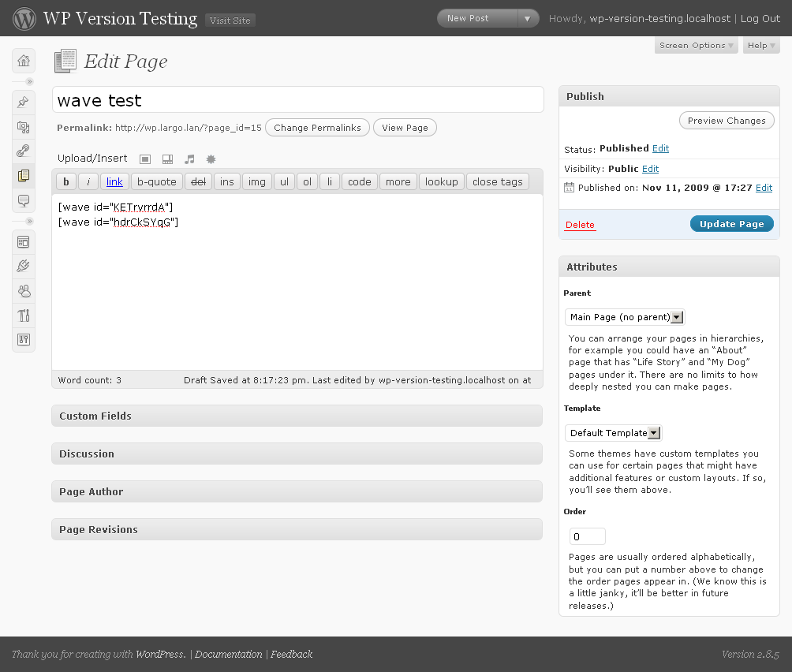This screenshot has width=792, height=672.
Task: Open the Plugins plug icon in sidebar
Action: pyautogui.click(x=23, y=266)
